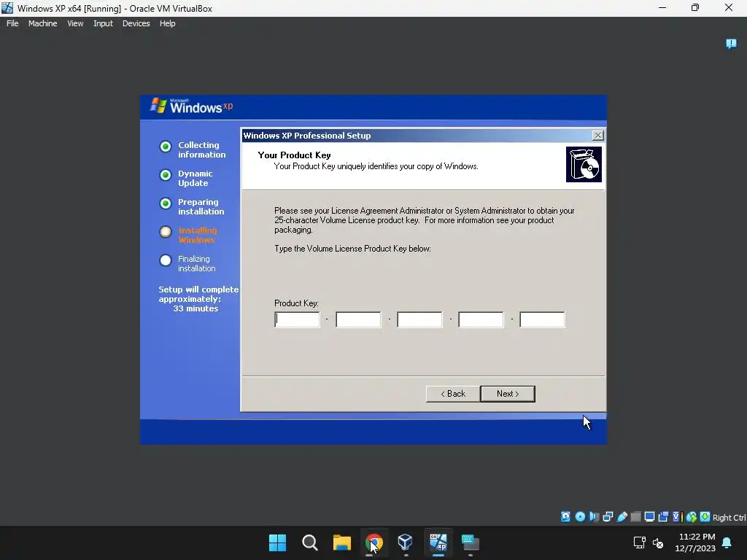Click the CPU virtualization indicator icon
This screenshot has width=747, height=560.
678,517
